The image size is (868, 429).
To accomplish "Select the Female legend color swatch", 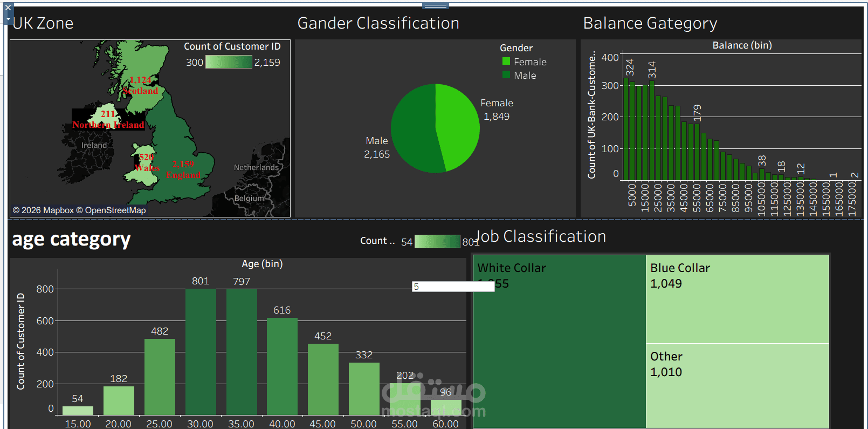I will click(x=506, y=62).
